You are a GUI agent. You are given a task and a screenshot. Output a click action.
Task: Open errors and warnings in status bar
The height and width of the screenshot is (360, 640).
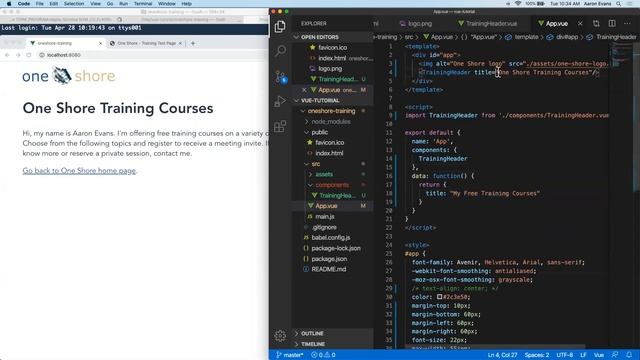323,355
